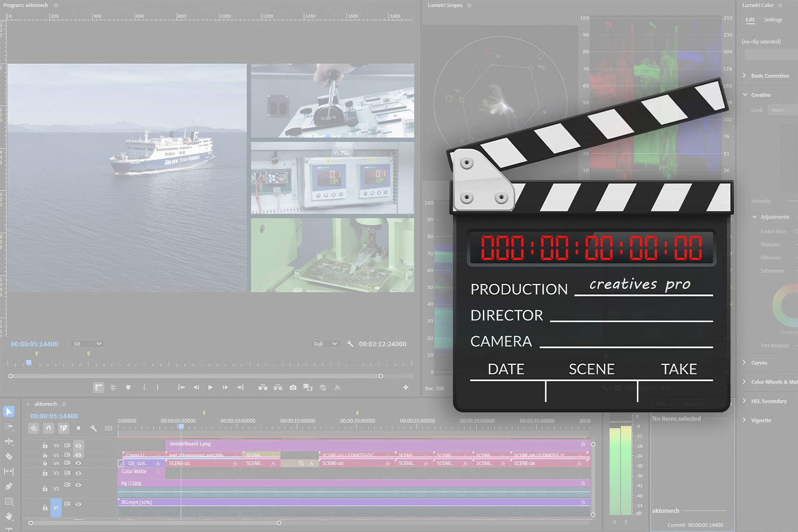Switch to the Settings tab in Lumetri Color
This screenshot has height=532, width=798.
[x=773, y=20]
